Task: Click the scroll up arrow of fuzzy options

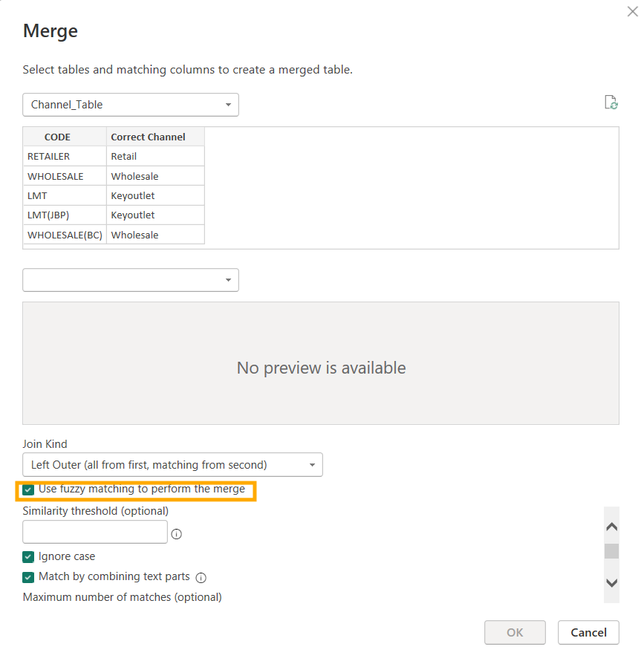Action: [611, 527]
